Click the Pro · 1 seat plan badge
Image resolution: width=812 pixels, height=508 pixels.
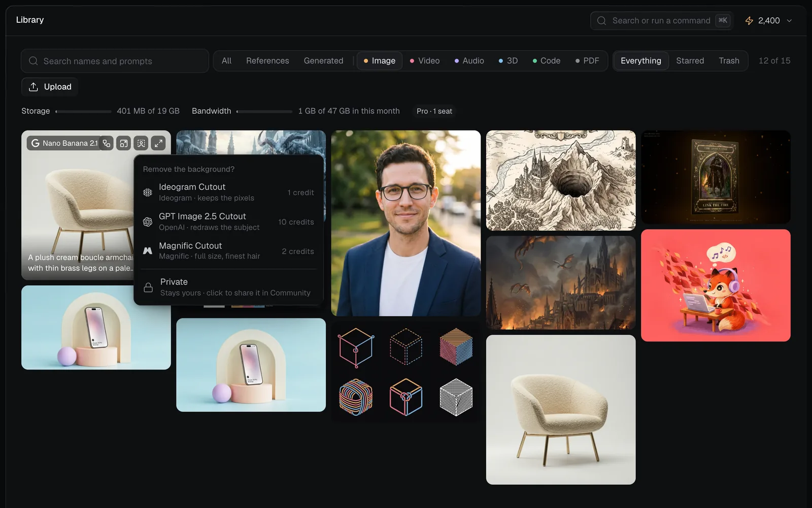click(x=434, y=111)
